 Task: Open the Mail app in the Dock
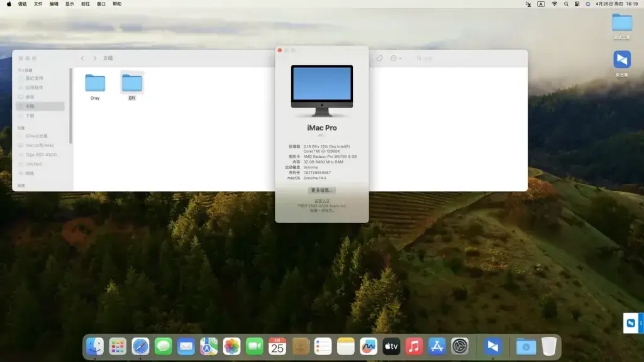(x=186, y=346)
